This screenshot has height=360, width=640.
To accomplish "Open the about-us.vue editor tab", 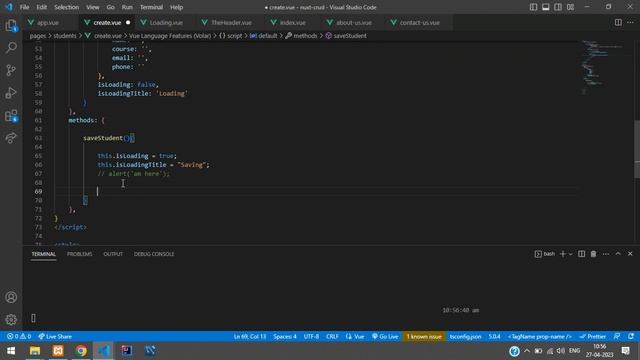I will coord(354,23).
